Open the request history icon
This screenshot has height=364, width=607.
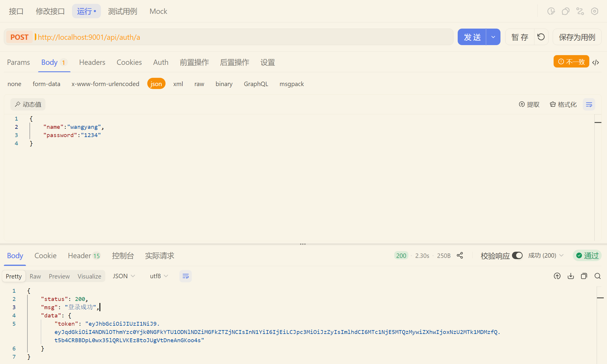pos(551,11)
